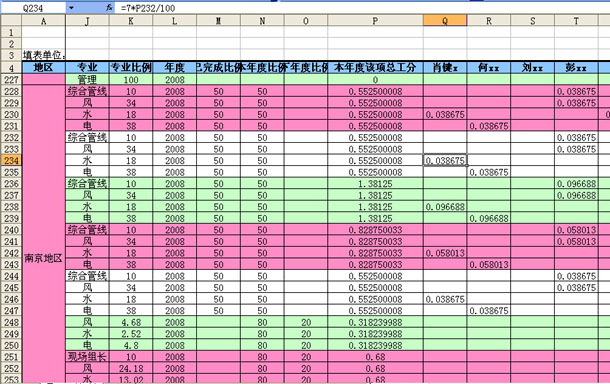Screen dimensions: 610x384
Task: Select the merged 南京地区 cell
Action: click(43, 258)
